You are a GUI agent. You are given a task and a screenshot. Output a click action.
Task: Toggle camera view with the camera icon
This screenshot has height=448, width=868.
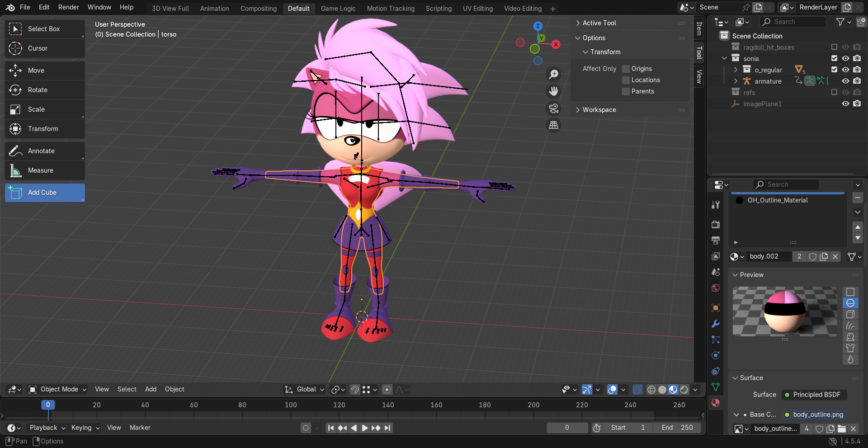tap(553, 108)
